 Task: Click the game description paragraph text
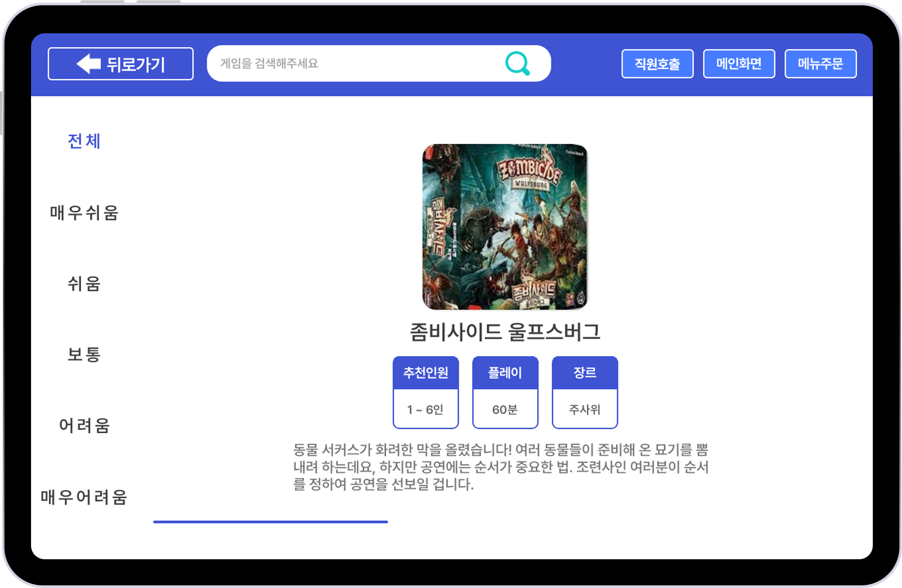pos(500,467)
